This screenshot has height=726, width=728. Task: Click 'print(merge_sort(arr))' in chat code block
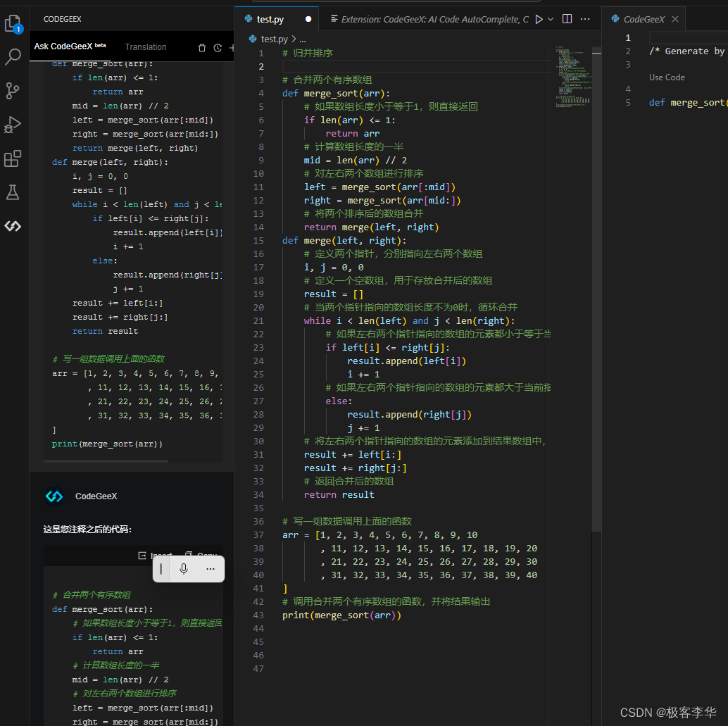pos(107,444)
